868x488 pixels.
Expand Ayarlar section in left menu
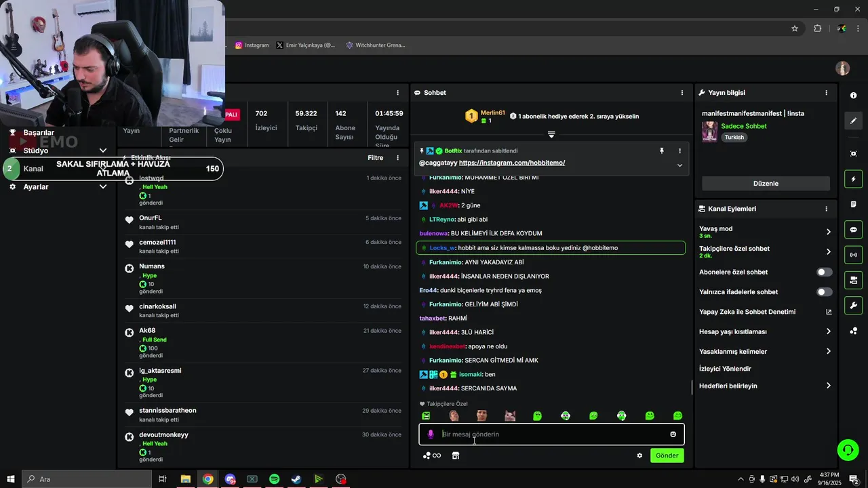(x=103, y=186)
